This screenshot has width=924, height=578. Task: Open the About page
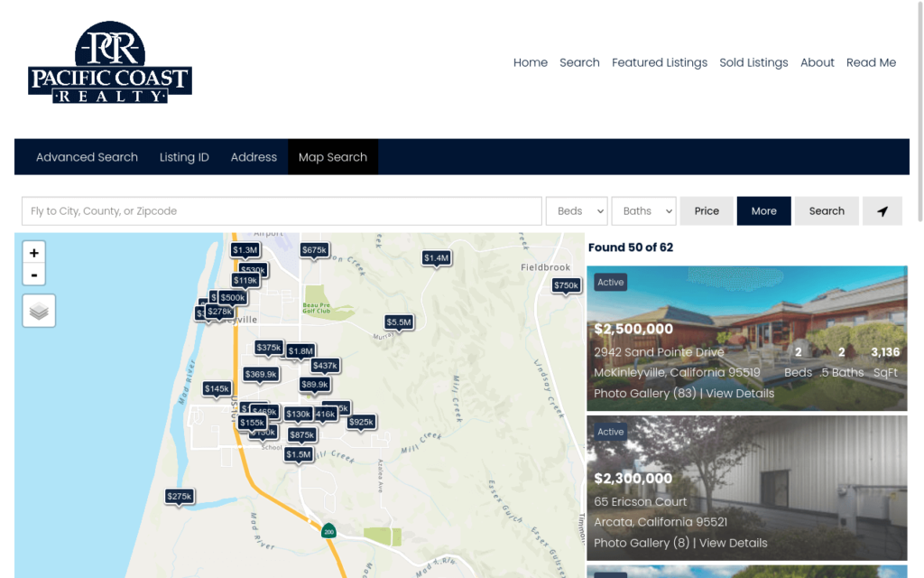(x=818, y=62)
